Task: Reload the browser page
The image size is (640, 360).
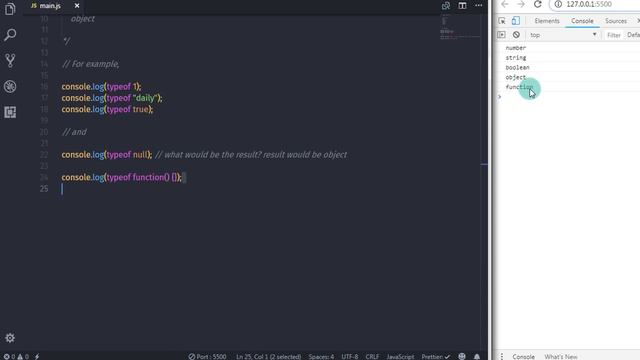Action: point(538,4)
